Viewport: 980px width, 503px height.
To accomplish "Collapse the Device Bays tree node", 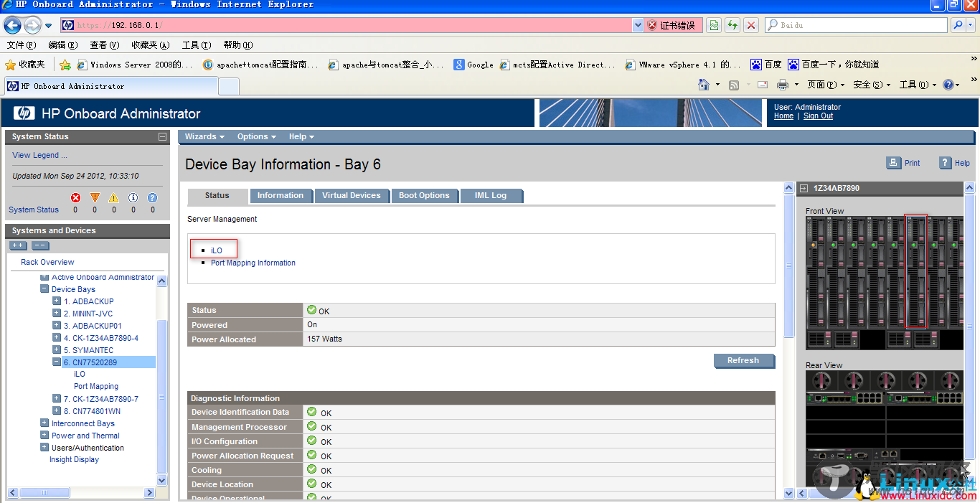I will tap(44, 289).
